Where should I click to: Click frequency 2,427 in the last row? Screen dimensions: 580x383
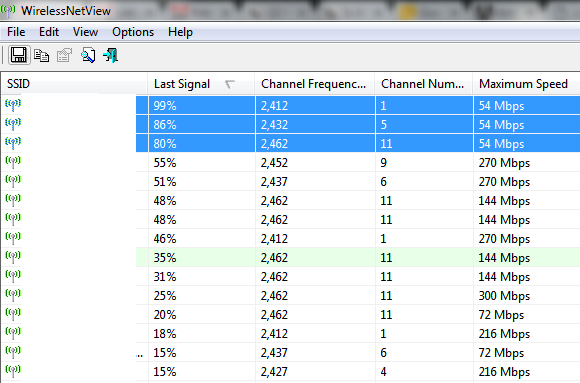274,372
